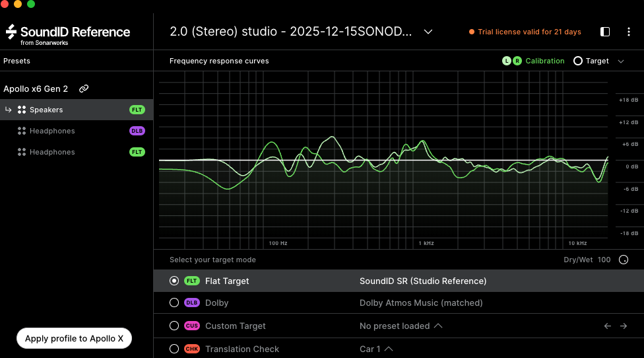This screenshot has width=644, height=358.
Task: Go to previous custom target preset arrow
Action: coord(608,326)
